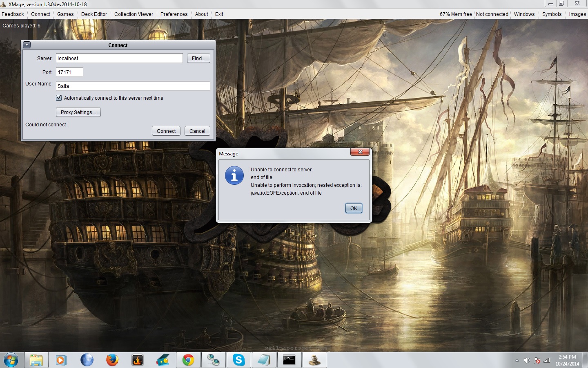Click into the Server text field

(119, 58)
